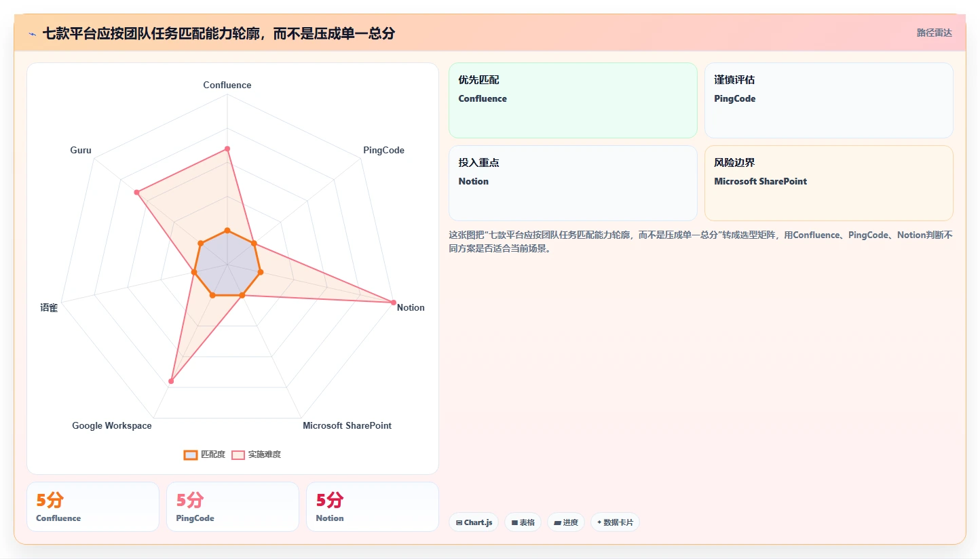Open the 优先匹配 Confluence card

point(573,100)
